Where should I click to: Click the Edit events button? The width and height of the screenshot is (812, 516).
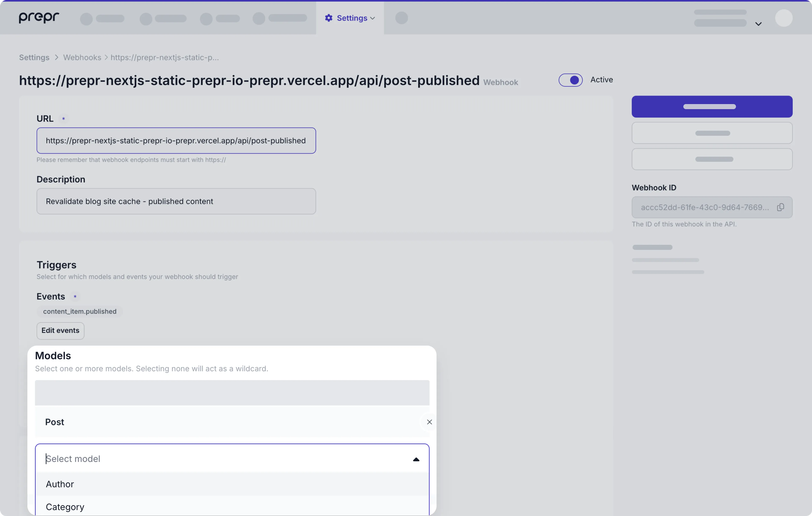click(x=60, y=331)
